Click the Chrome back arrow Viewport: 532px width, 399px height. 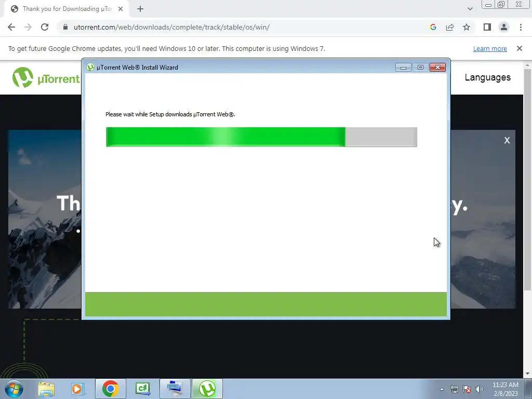pos(11,27)
